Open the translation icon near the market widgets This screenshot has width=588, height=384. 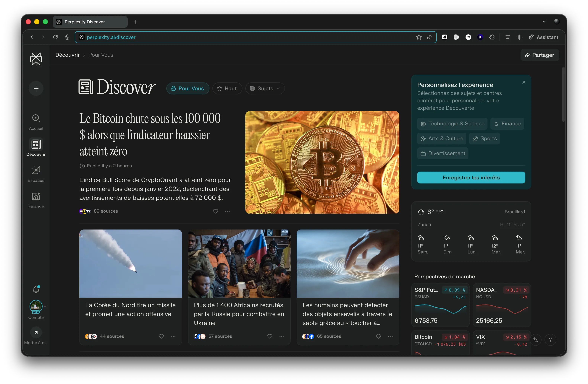tap(536, 340)
